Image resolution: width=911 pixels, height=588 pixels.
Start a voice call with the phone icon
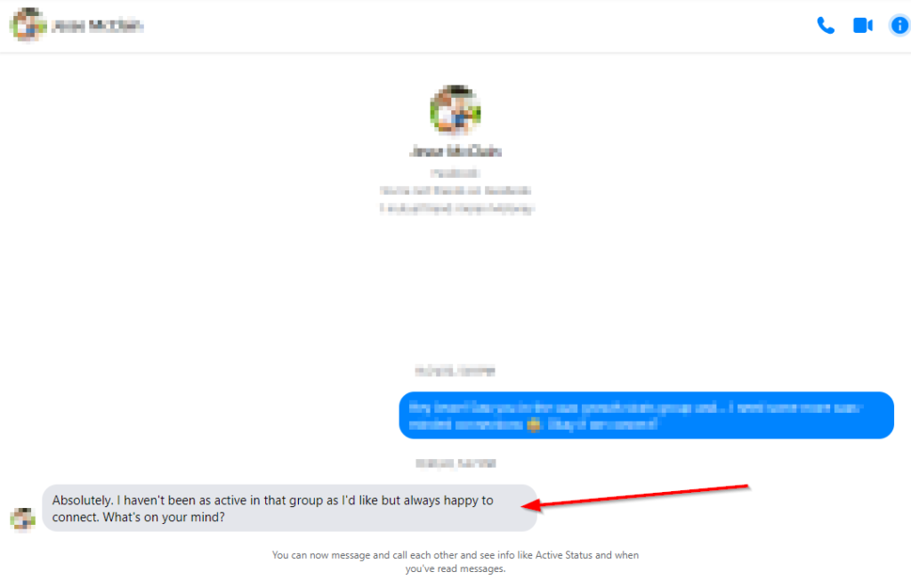[x=826, y=26]
